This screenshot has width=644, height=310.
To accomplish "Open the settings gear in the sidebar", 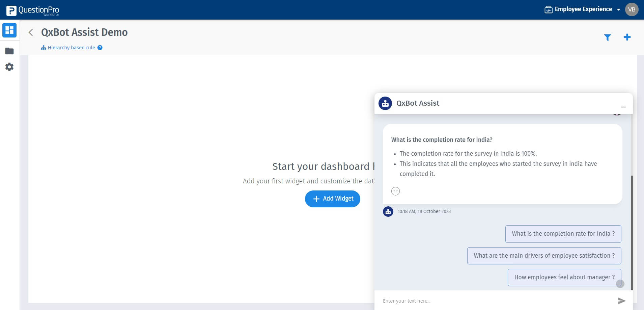I will 9,67.
